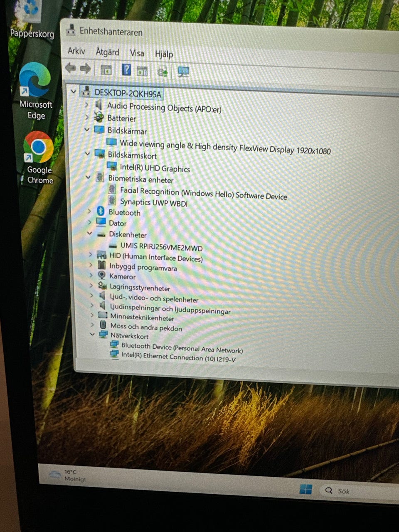Collapse the Biometriska enheter category

(88, 177)
